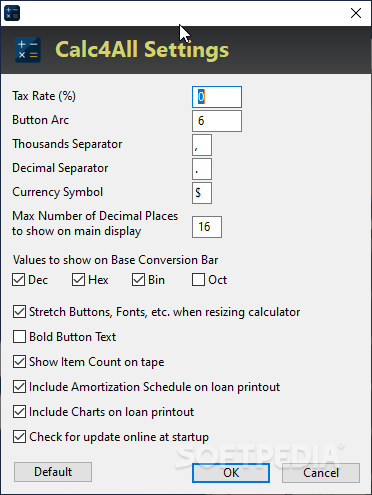Click the Decimal Separator label

point(60,168)
